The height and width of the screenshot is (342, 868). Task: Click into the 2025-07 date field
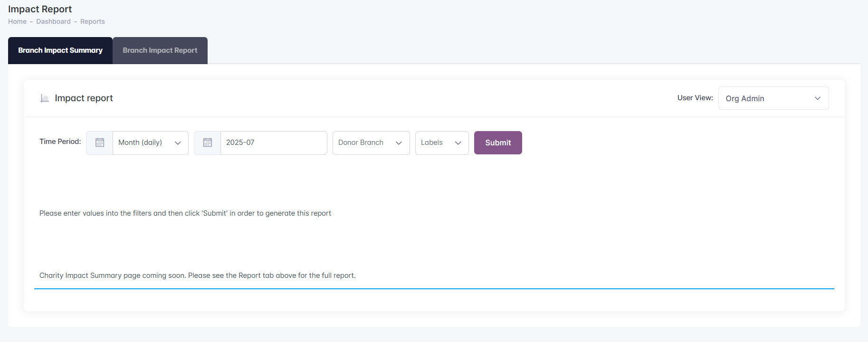pos(273,143)
